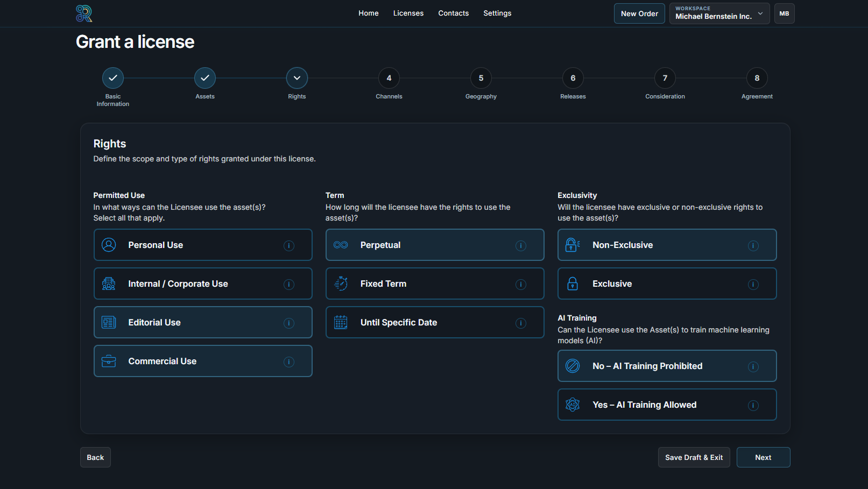Jump to step 4 Channels
This screenshot has height=489, width=868.
pos(389,78)
